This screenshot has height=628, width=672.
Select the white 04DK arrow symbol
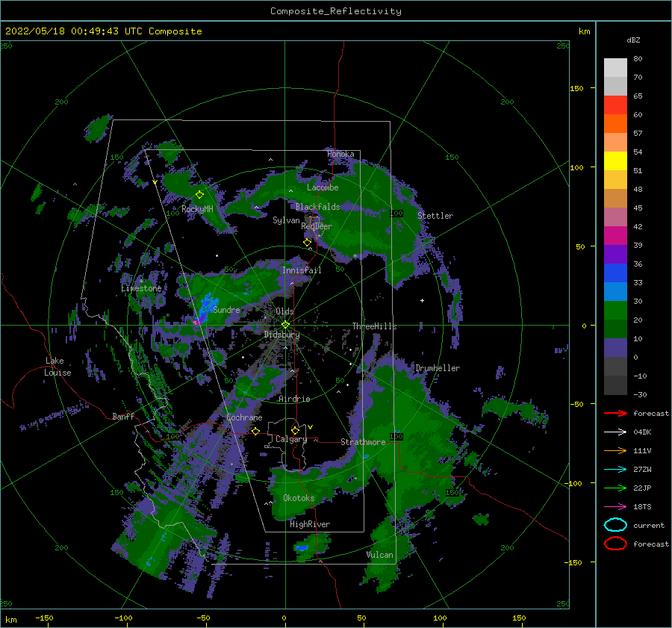pos(615,432)
